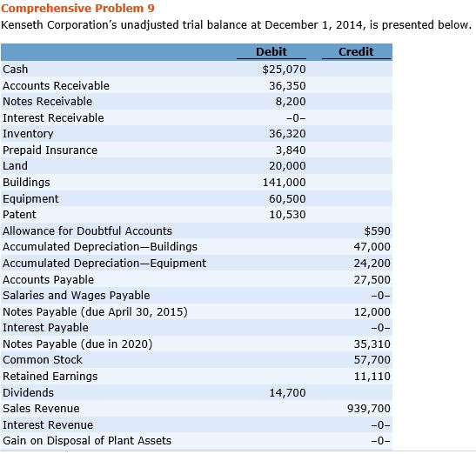Click Notes Payable (due April 30, 2015) label

click(95, 311)
